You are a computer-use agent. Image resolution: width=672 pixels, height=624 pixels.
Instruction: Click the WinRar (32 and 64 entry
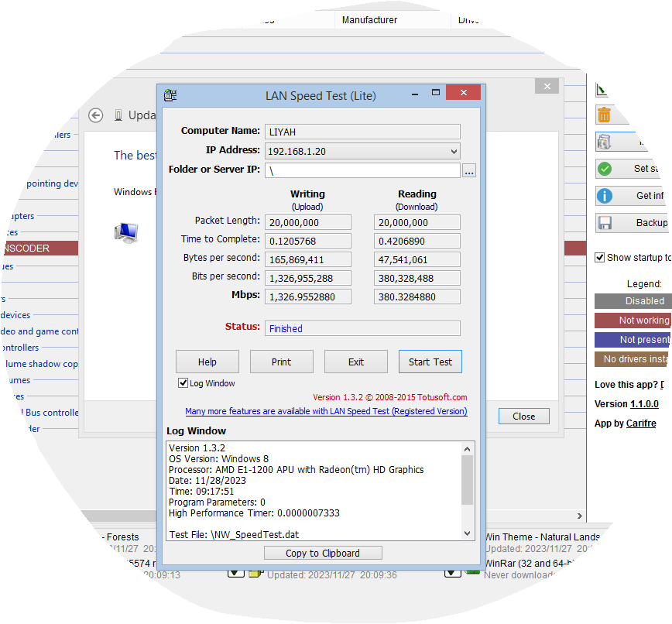coord(528,563)
